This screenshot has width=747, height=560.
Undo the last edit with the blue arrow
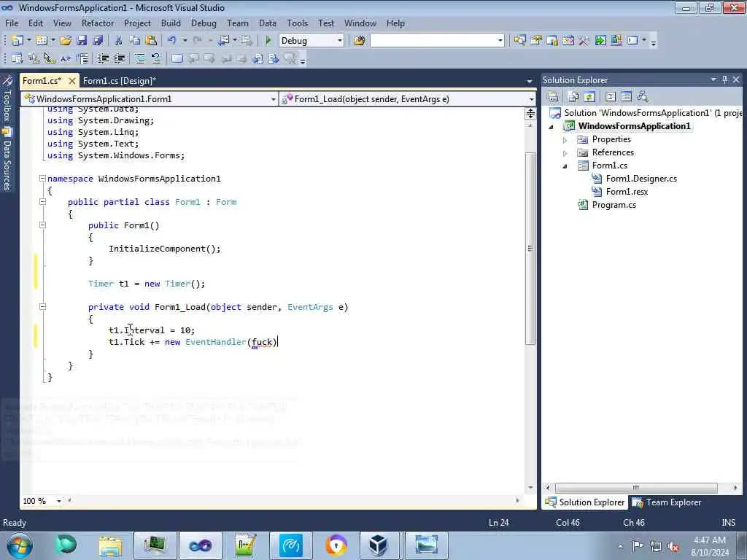pyautogui.click(x=172, y=41)
